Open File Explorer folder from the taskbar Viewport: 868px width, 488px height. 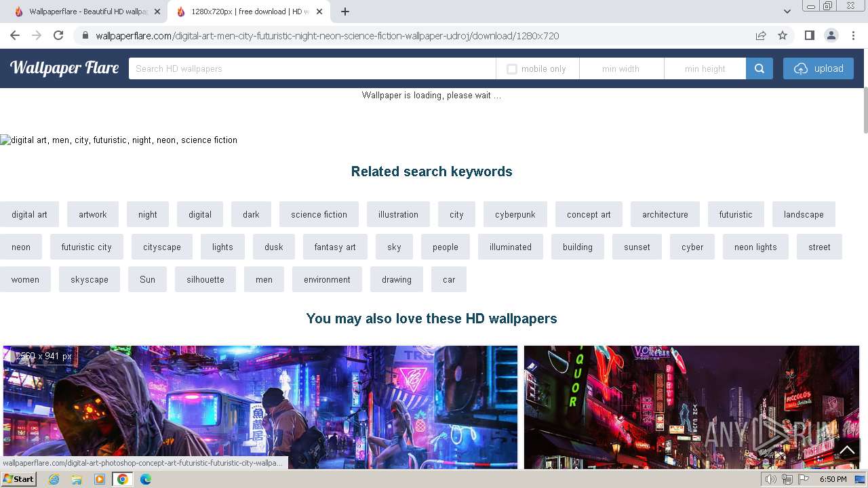coord(77,479)
